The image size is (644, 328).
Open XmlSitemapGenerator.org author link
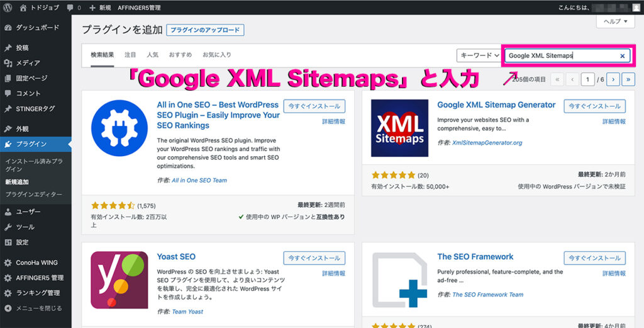[x=487, y=143]
